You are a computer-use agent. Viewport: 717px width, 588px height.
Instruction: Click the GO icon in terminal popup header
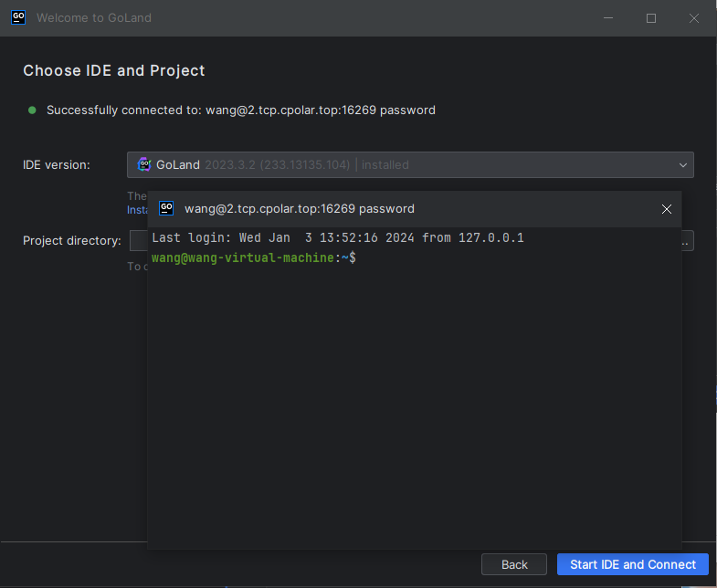point(166,208)
